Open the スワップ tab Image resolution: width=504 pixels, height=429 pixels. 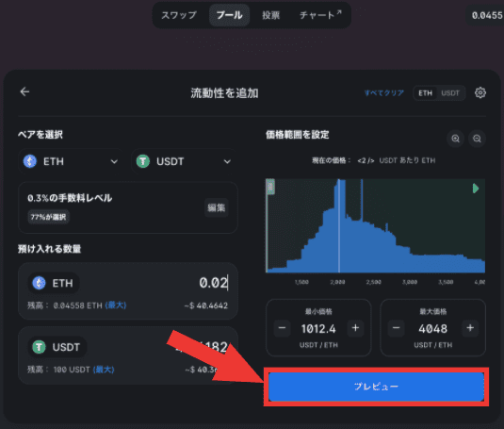(179, 15)
